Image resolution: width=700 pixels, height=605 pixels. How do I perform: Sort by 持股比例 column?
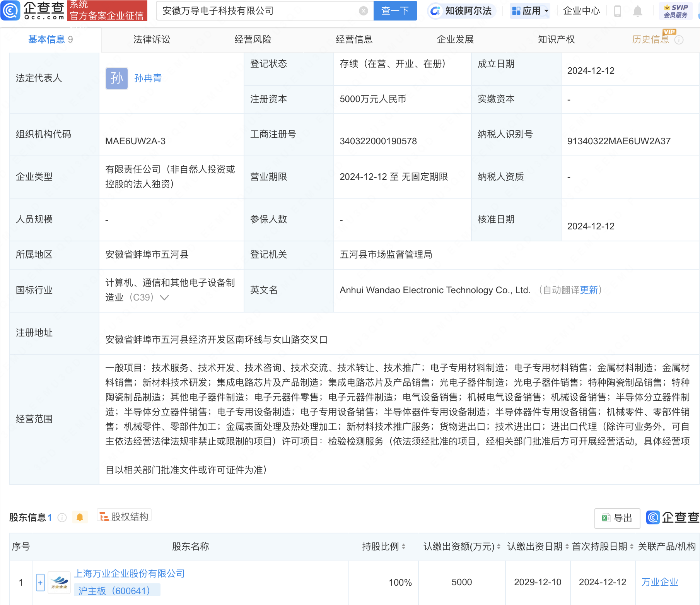[x=403, y=547]
